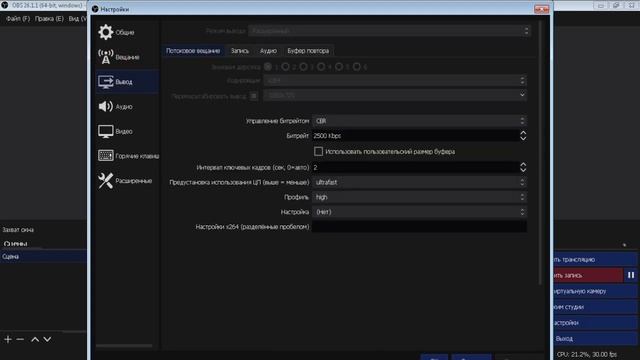Click the virtual camera button in OBS
Viewport: 640px width, 360px height.
[596, 291]
